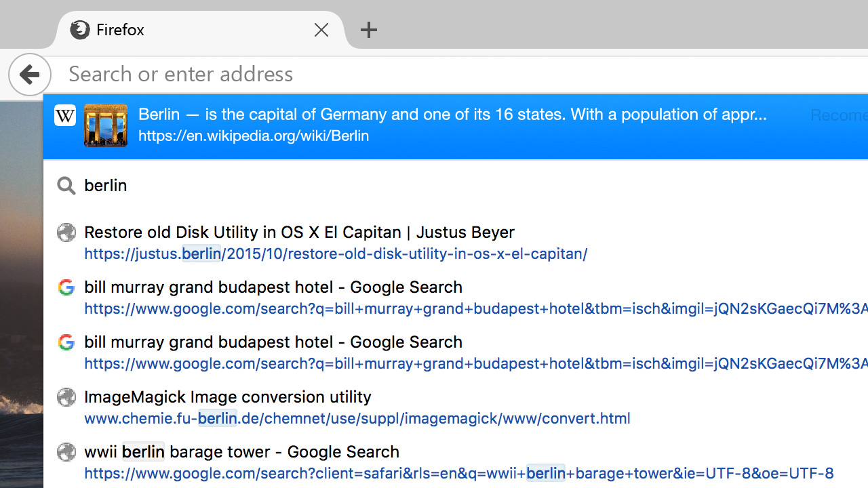Visit the justus.berlin URL link
Screen dimensions: 868x488
click(336, 254)
